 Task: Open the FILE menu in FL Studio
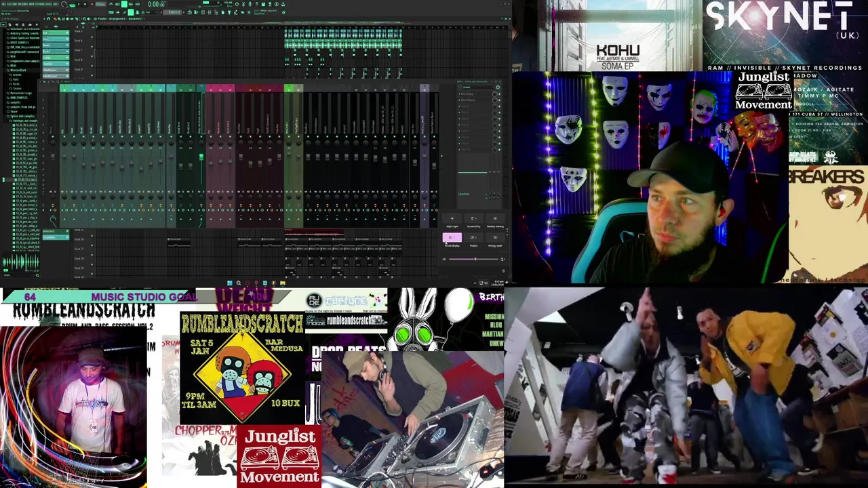(3, 4)
